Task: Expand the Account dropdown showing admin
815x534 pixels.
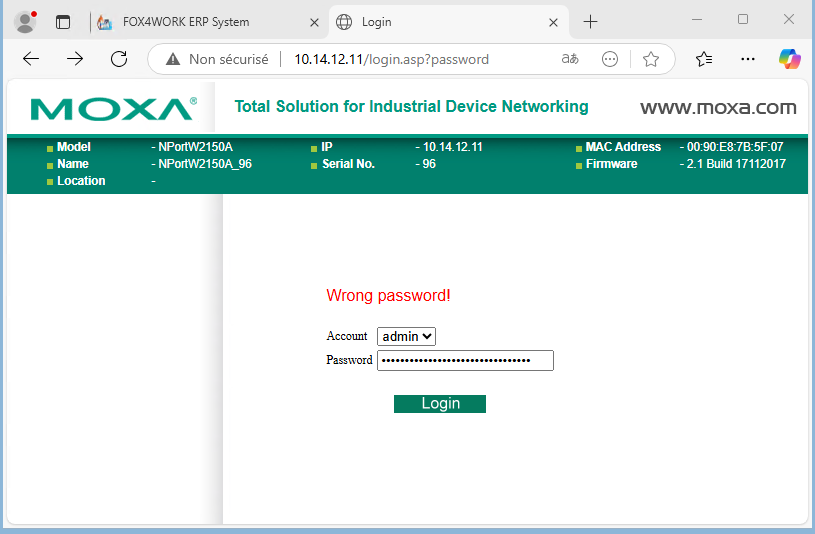Action: click(406, 337)
